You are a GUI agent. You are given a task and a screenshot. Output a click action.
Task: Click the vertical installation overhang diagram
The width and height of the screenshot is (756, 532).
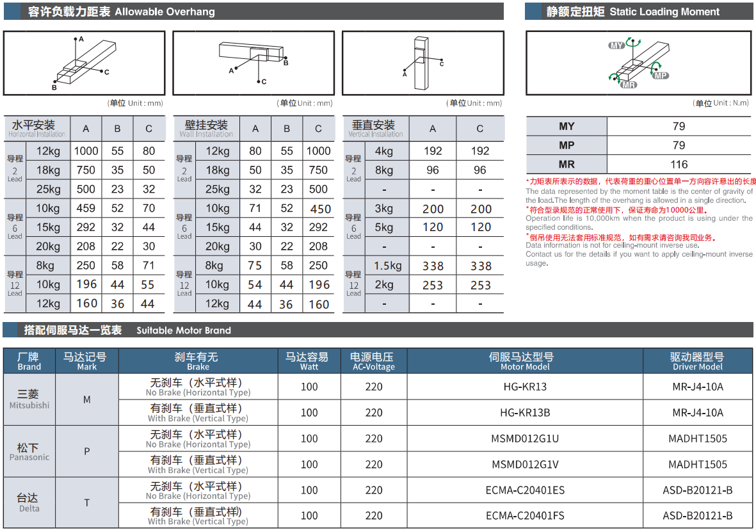pos(422,63)
